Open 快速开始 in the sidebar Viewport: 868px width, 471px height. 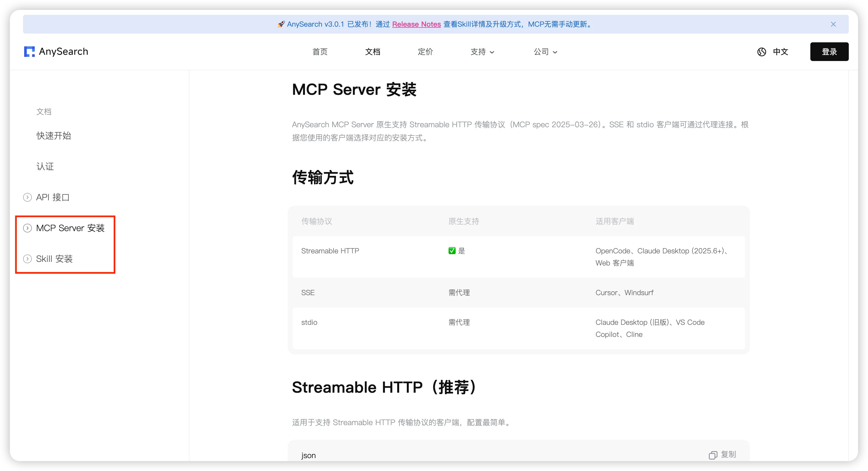(x=54, y=136)
